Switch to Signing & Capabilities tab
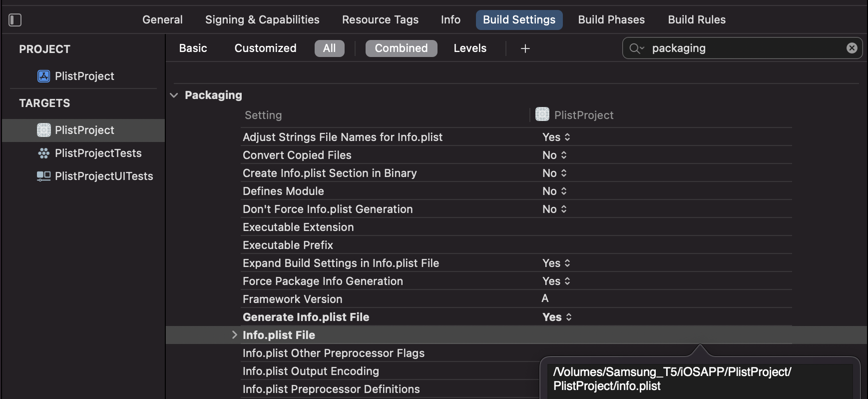The height and width of the screenshot is (399, 868). pyautogui.click(x=262, y=20)
